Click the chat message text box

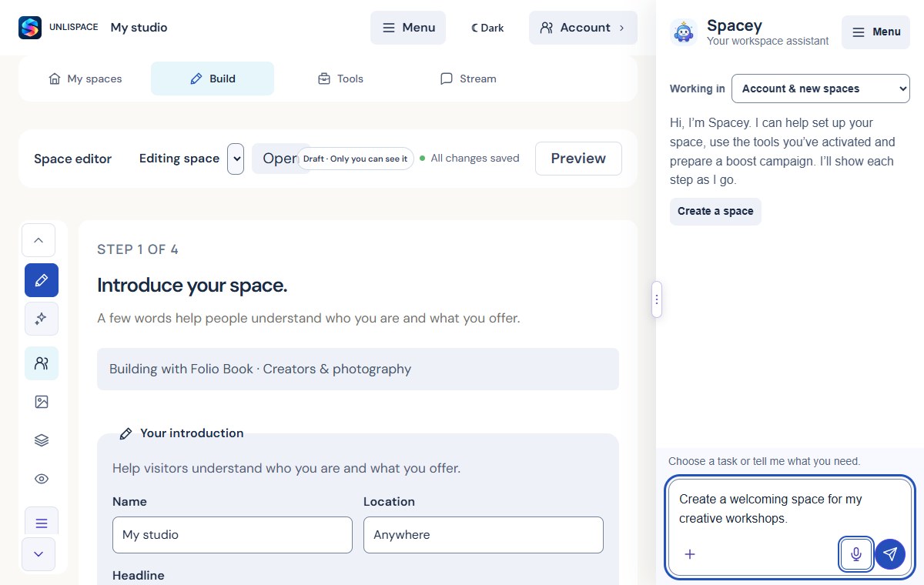pyautogui.click(x=790, y=509)
